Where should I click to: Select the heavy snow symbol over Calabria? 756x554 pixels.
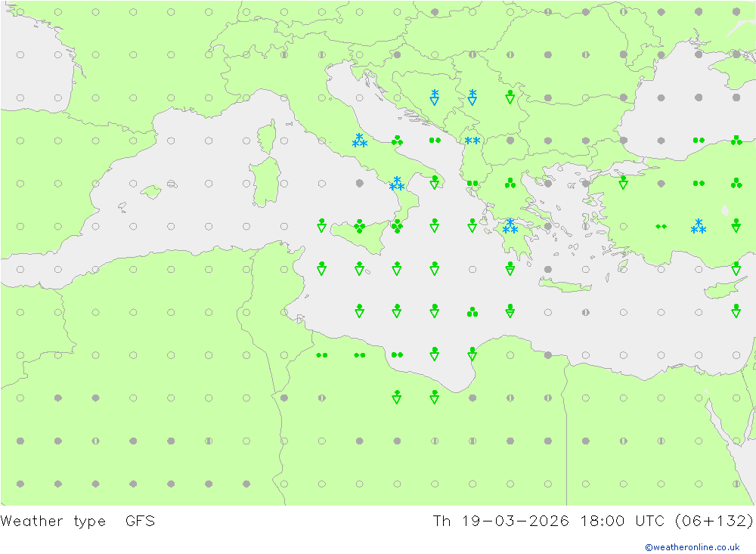tap(397, 183)
